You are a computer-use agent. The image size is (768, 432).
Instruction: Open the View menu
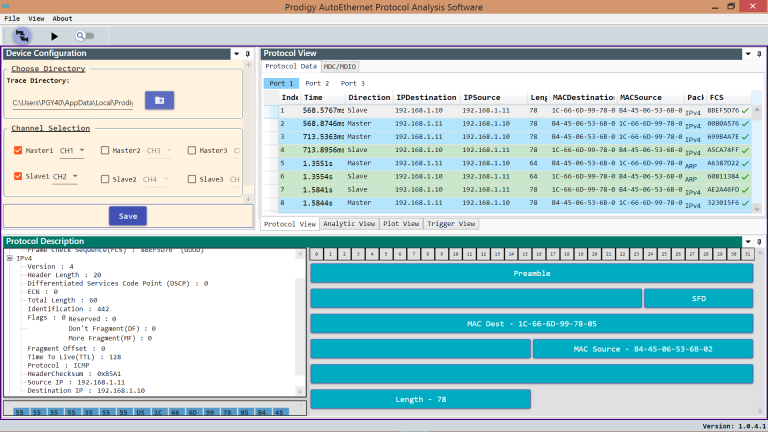(x=36, y=19)
